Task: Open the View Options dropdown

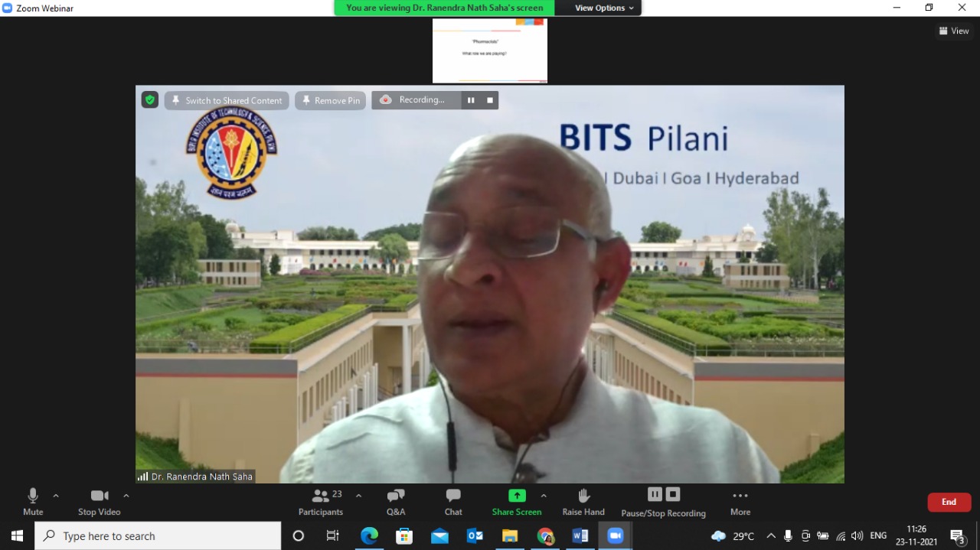Action: (x=605, y=8)
